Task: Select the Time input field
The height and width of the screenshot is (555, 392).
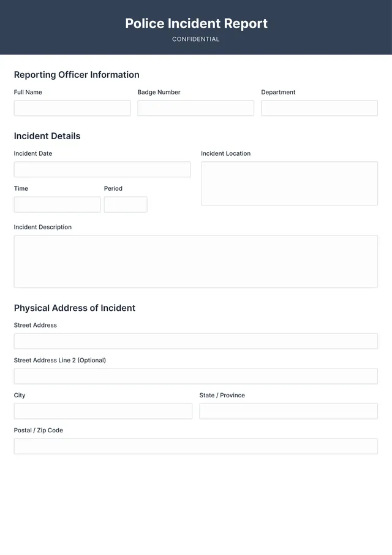Action: (x=56, y=204)
